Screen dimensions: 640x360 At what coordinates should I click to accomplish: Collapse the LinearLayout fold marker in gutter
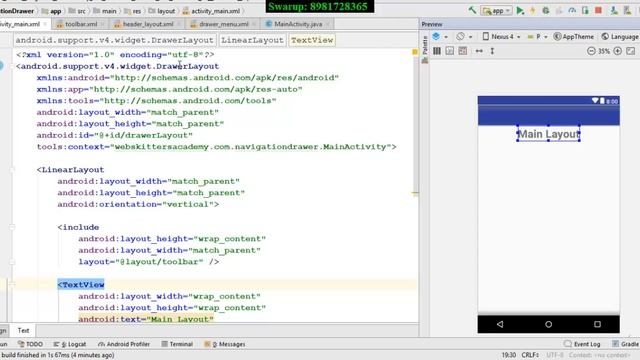[x=12, y=169]
